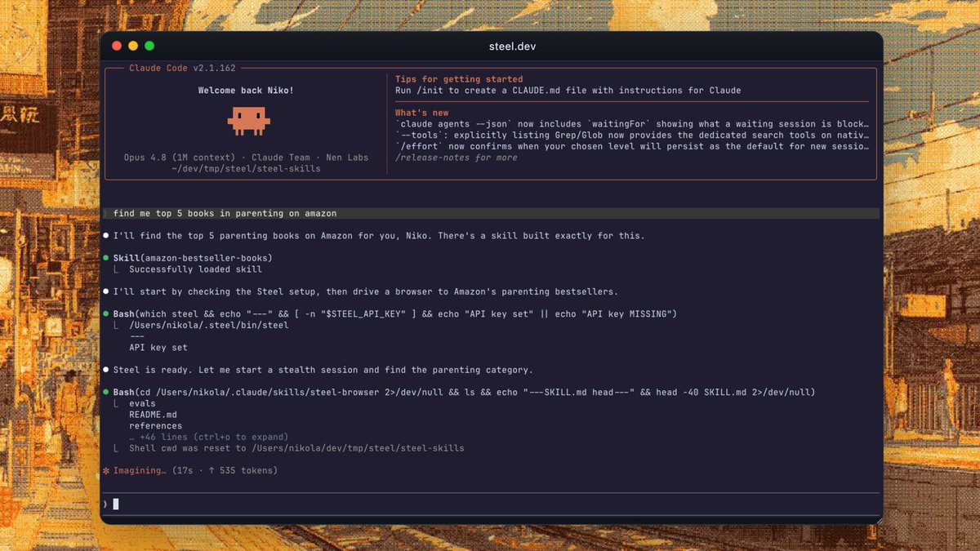Click the orange Imagining spinner asterisk
The height and width of the screenshot is (551, 980).
point(106,471)
